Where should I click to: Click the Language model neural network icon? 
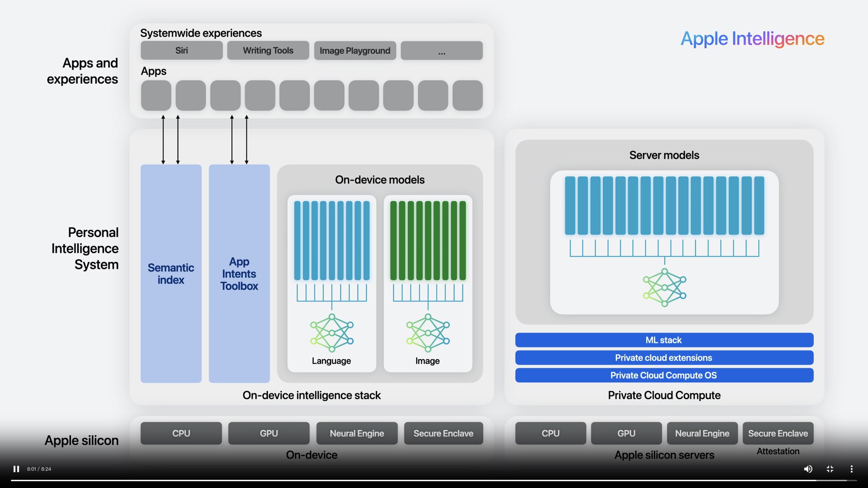pyautogui.click(x=332, y=333)
